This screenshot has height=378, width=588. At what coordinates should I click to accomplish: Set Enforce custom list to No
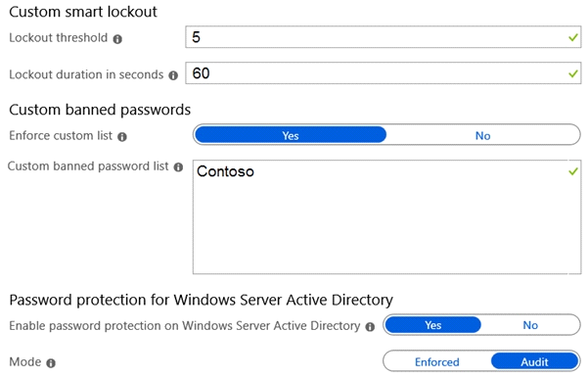point(483,135)
